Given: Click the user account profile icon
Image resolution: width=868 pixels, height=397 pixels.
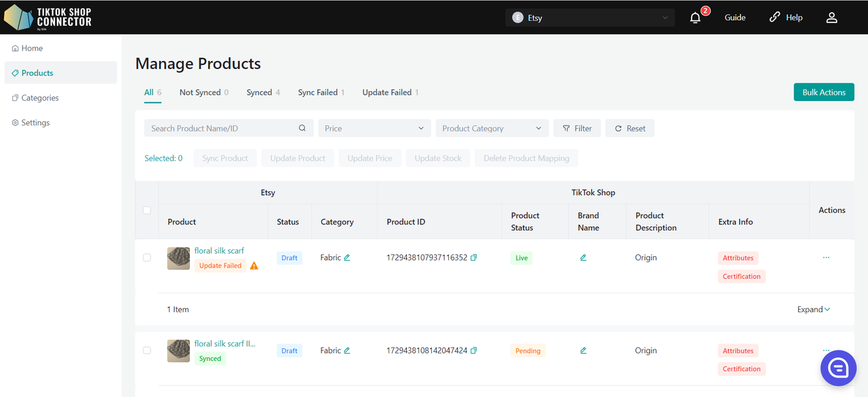Looking at the screenshot, I should coord(831,18).
